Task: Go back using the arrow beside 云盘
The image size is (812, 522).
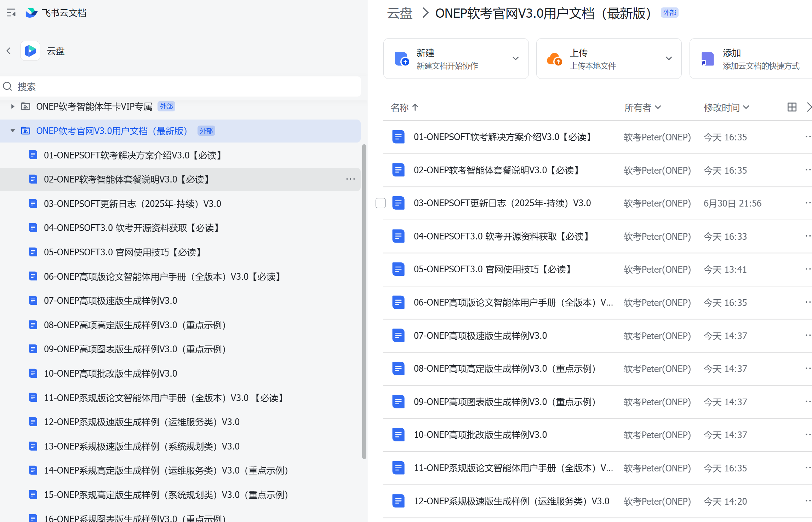Action: tap(9, 51)
